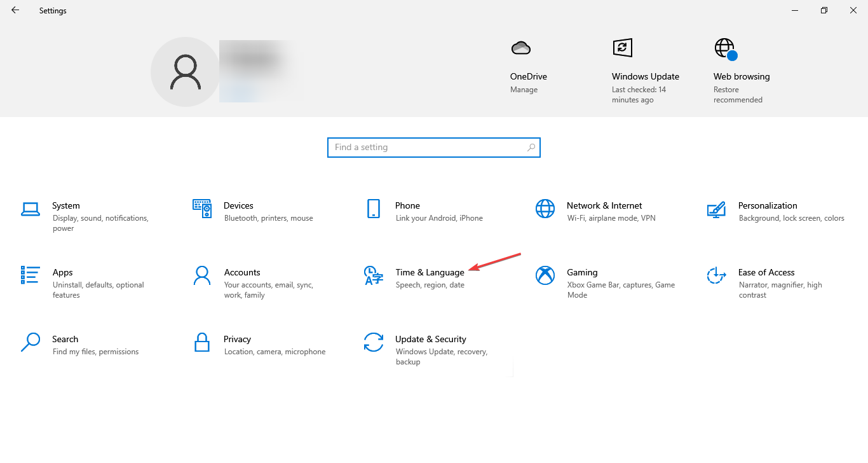Open the Network & Internet title
Image resolution: width=868 pixels, height=463 pixels.
[604, 205]
